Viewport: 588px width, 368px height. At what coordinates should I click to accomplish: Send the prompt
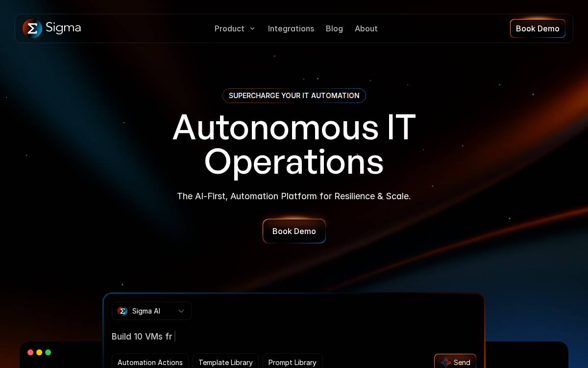(455, 362)
